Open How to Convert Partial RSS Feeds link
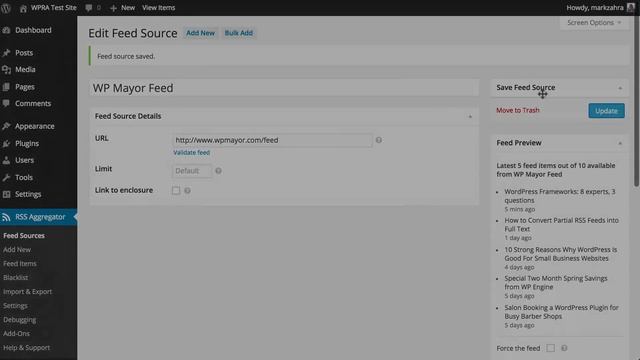This screenshot has width=640, height=360. tap(561, 224)
